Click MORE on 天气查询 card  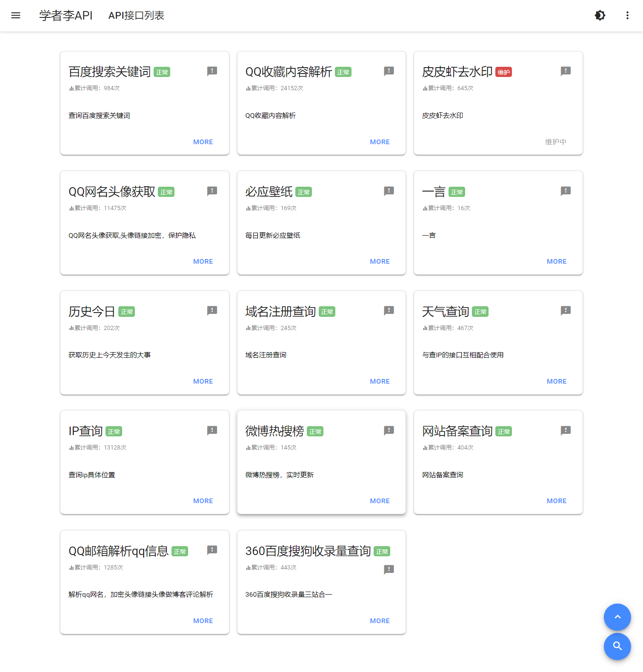pos(557,382)
